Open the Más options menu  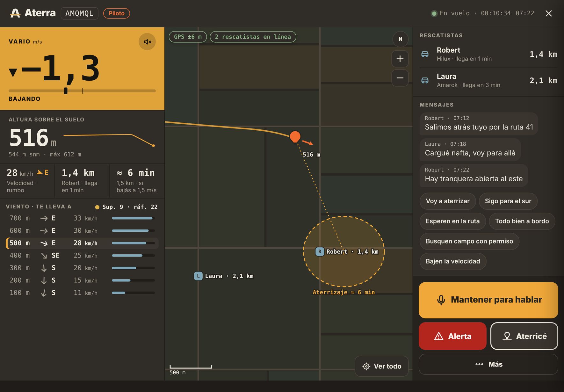(x=488, y=364)
